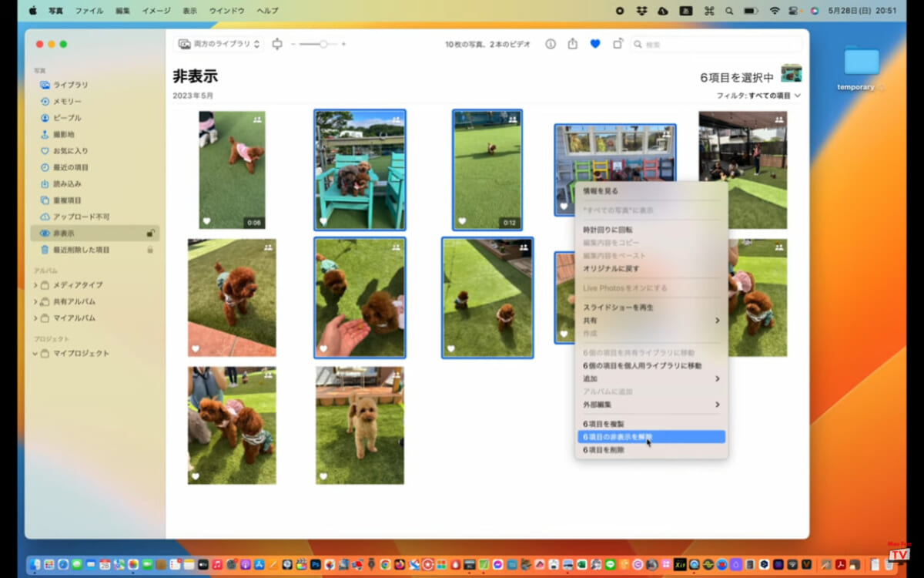This screenshot has height=578, width=924.
Task: Toggle heart on two small dogs on grass photo
Action: click(x=451, y=348)
